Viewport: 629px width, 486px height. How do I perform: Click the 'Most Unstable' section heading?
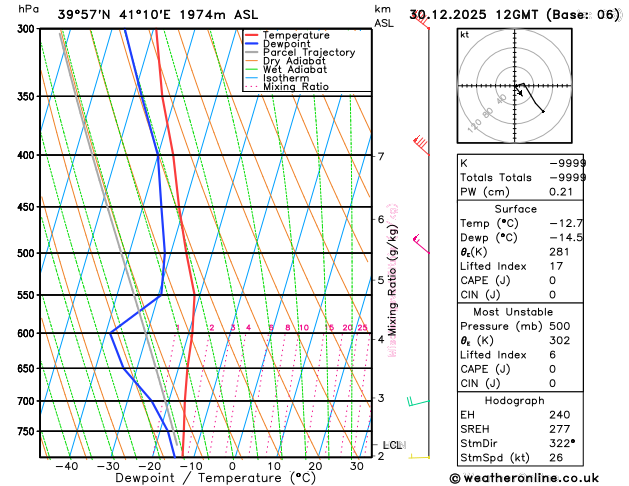(513, 312)
